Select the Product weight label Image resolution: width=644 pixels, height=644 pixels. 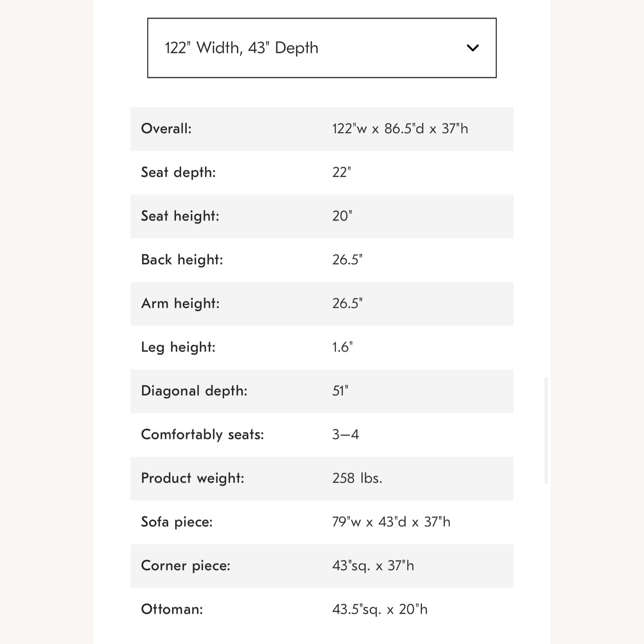click(192, 478)
